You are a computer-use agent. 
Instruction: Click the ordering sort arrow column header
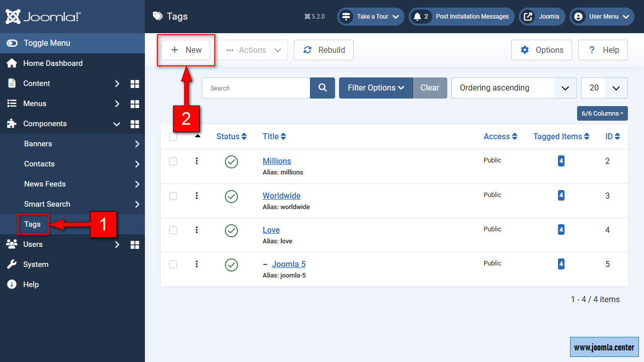click(x=198, y=136)
